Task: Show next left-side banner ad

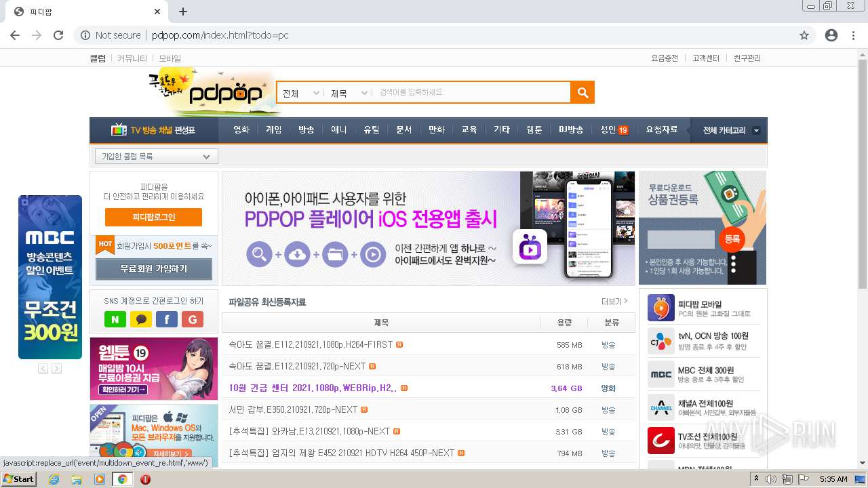Action: coord(56,368)
